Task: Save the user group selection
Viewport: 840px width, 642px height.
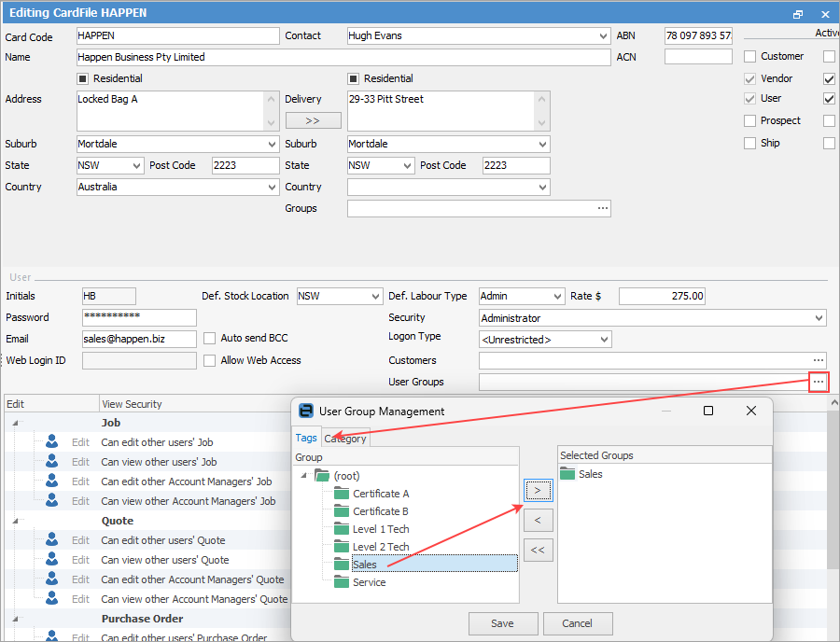Action: point(503,623)
